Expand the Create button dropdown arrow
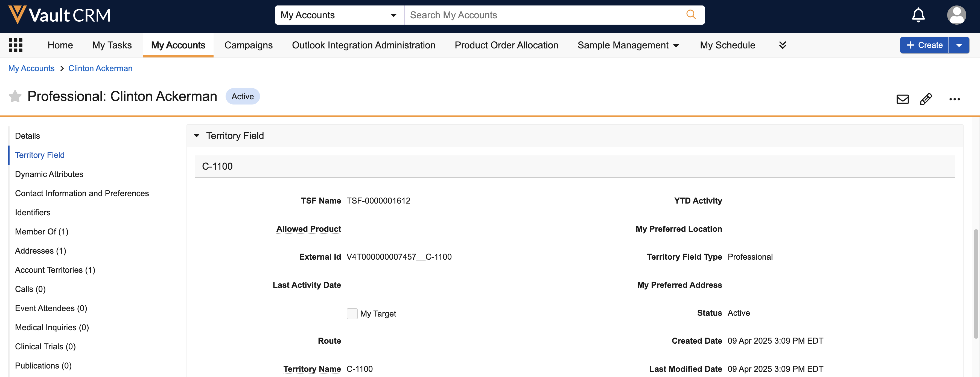This screenshot has width=980, height=377. (x=959, y=45)
